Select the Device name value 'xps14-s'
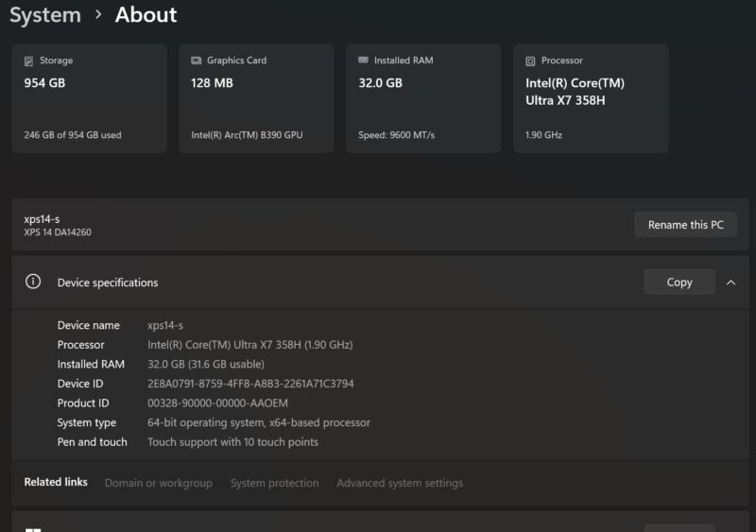 [165, 326]
